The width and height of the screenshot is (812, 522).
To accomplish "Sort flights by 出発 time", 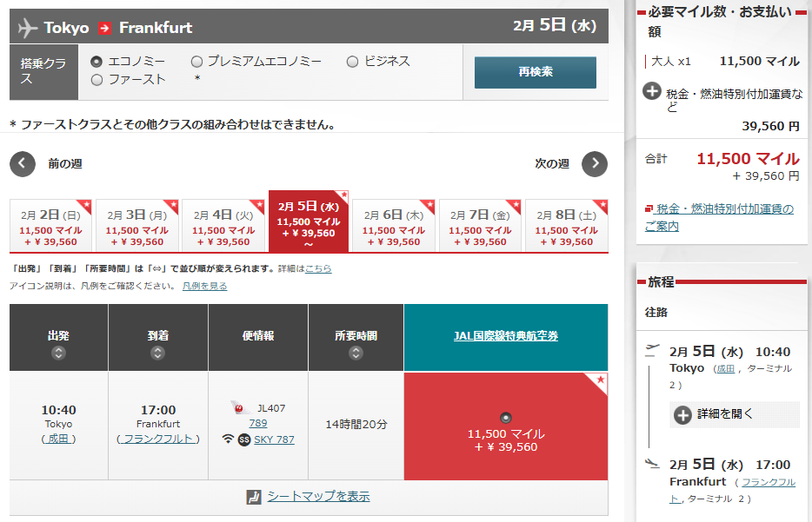I will tap(58, 353).
